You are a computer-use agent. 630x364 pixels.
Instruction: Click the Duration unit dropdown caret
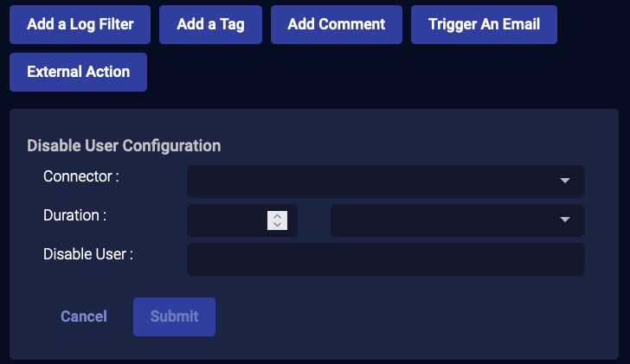click(565, 220)
